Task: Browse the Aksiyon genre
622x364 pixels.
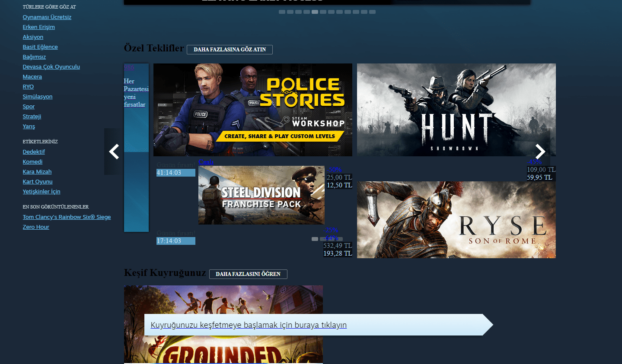Action: 33,37
